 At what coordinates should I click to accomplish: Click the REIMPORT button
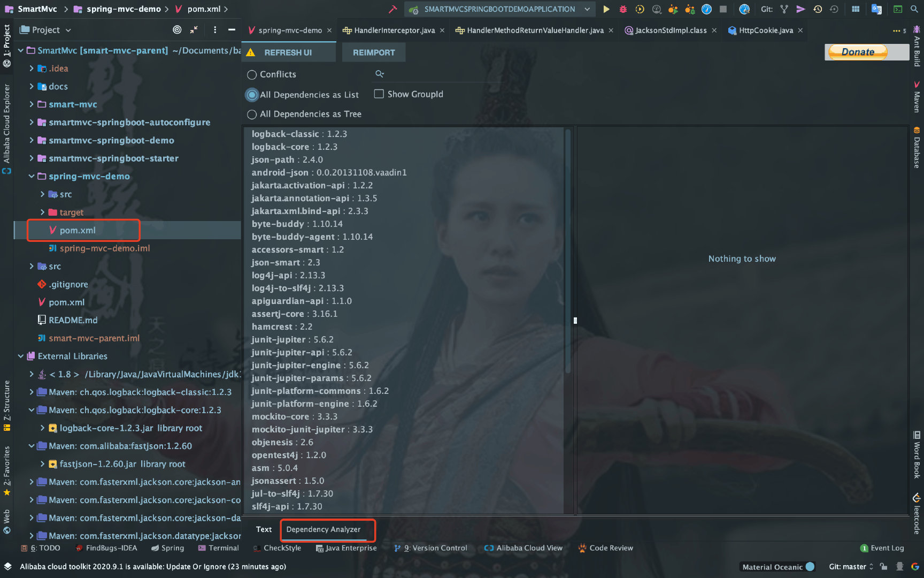tap(374, 52)
